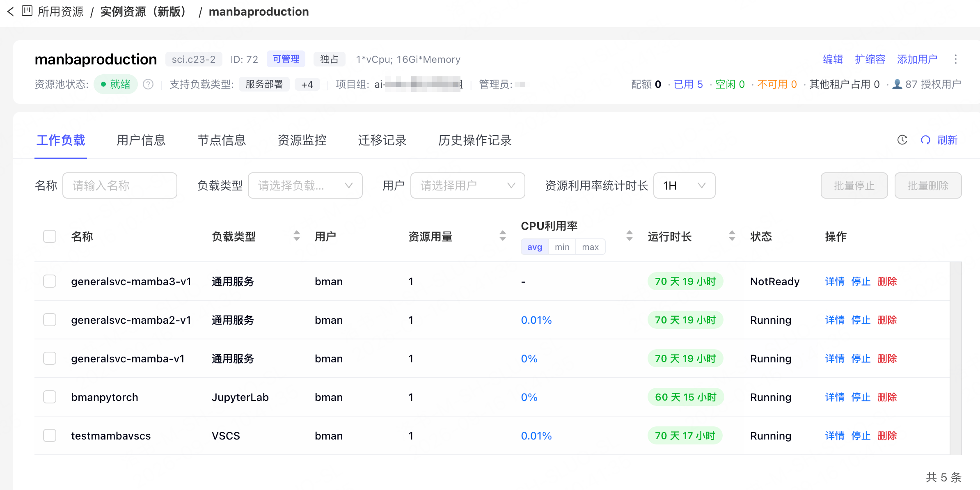
Task: Open the 1H statistics duration dropdown
Action: click(685, 185)
